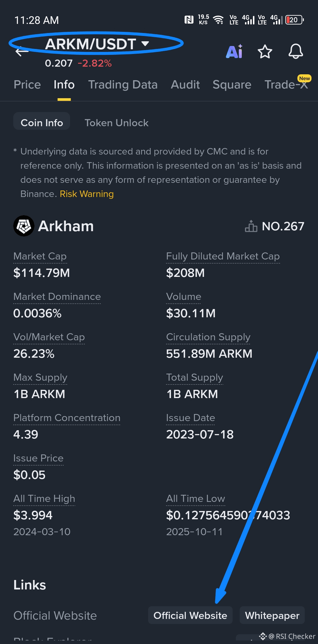Open the Trading Data tab
The image size is (318, 644).
pyautogui.click(x=123, y=85)
